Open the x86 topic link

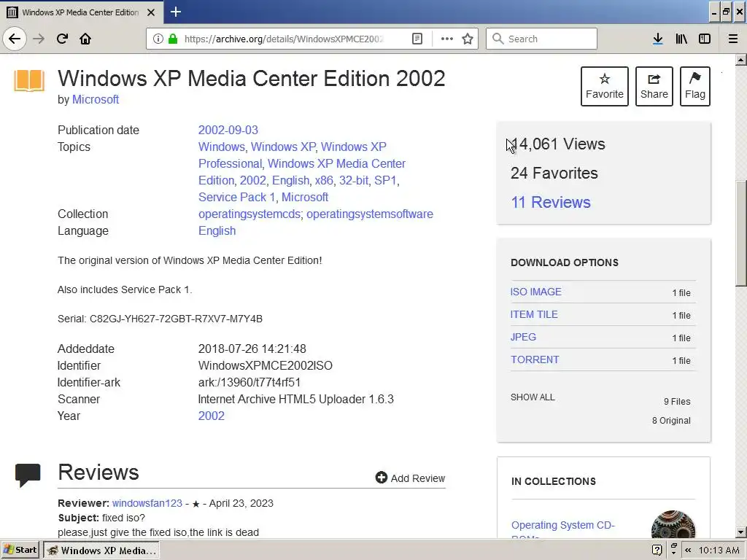(x=324, y=181)
